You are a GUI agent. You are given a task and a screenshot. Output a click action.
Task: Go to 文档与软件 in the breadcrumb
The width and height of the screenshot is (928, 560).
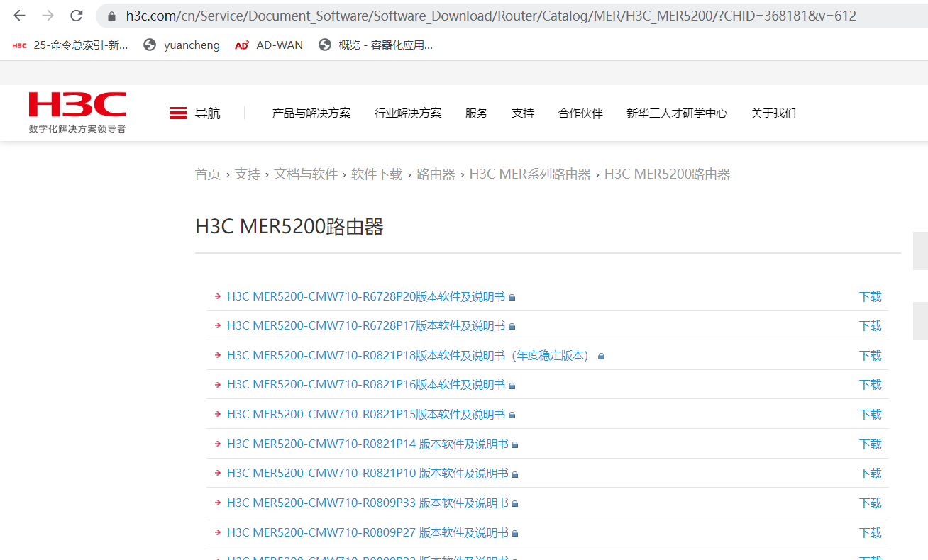tap(306, 174)
